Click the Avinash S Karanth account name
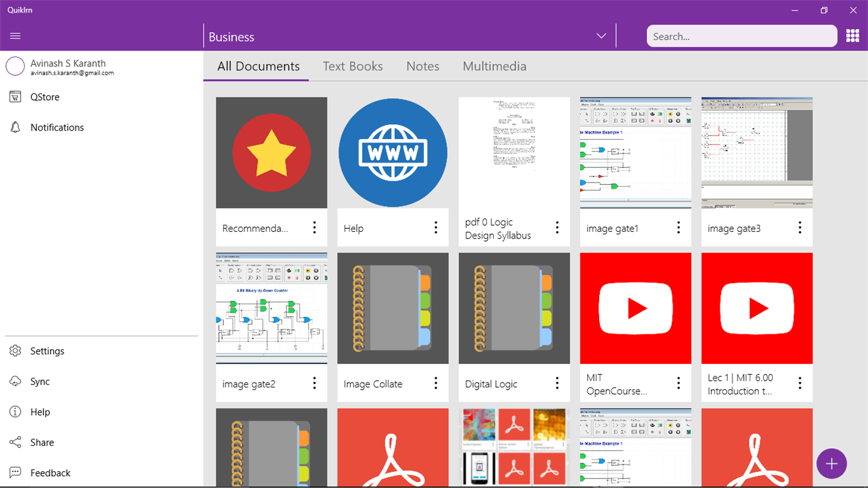 pyautogui.click(x=68, y=63)
